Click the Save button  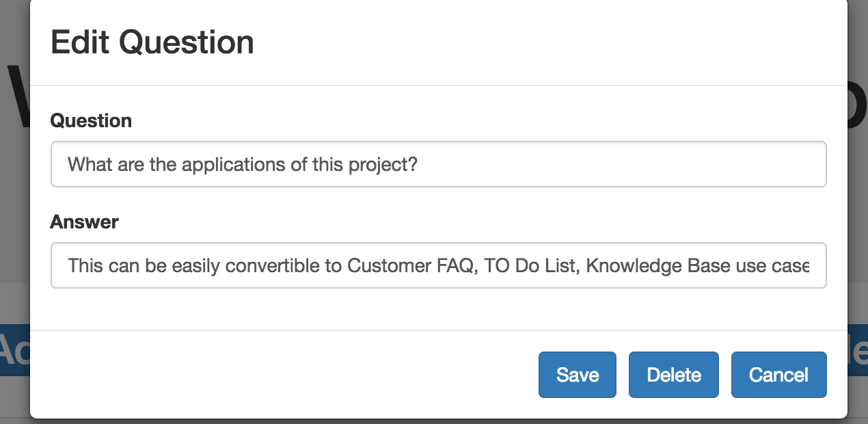pyautogui.click(x=577, y=375)
